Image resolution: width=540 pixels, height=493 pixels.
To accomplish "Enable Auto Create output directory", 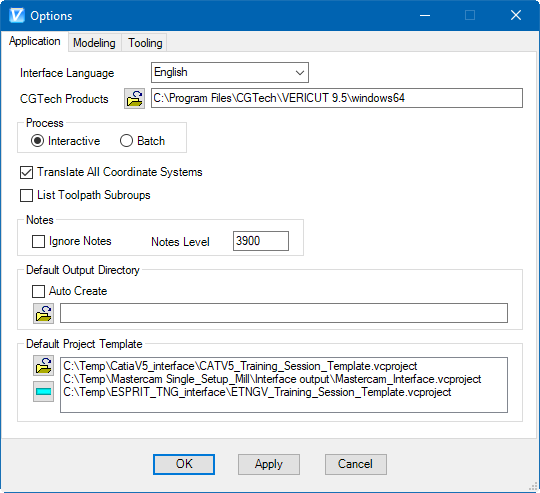I will pyautogui.click(x=38, y=291).
